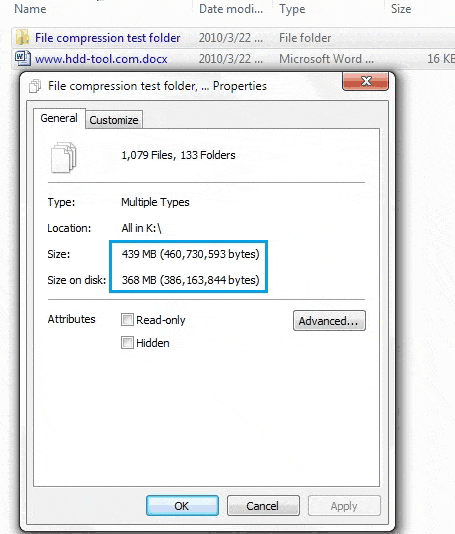Image resolution: width=455 pixels, height=534 pixels.
Task: Click the Properties dialog title bar icon
Action: tap(35, 86)
